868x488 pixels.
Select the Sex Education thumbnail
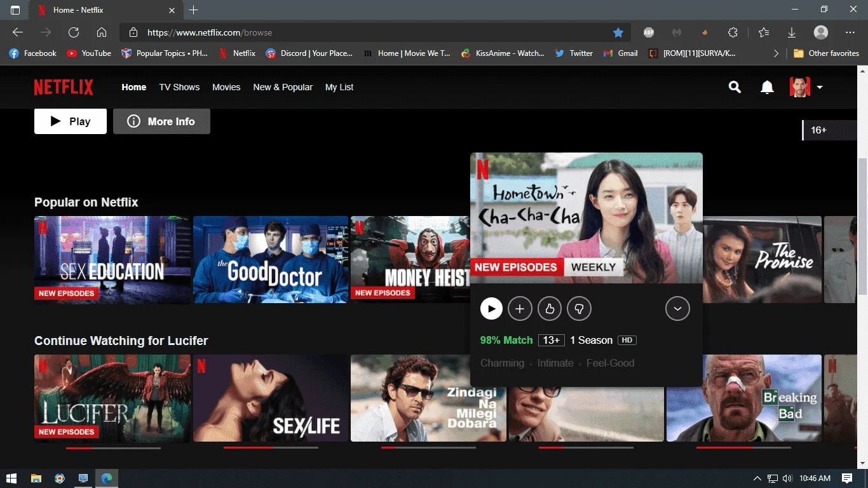coord(112,259)
